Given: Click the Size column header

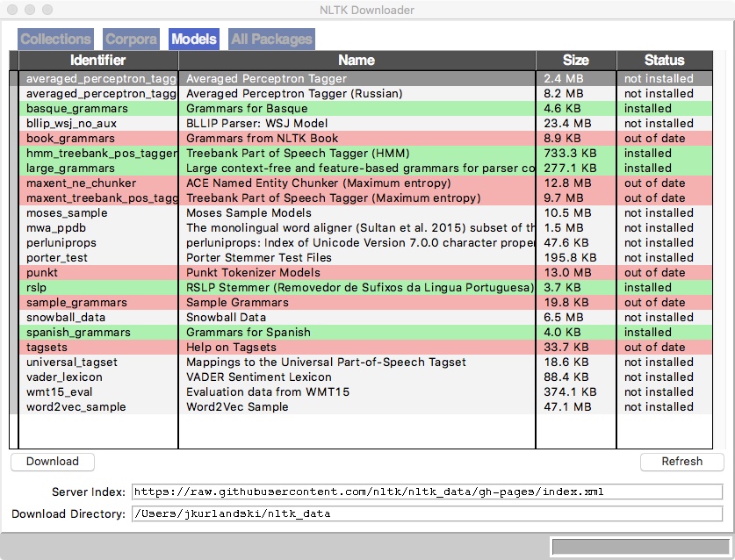Looking at the screenshot, I should pyautogui.click(x=576, y=60).
